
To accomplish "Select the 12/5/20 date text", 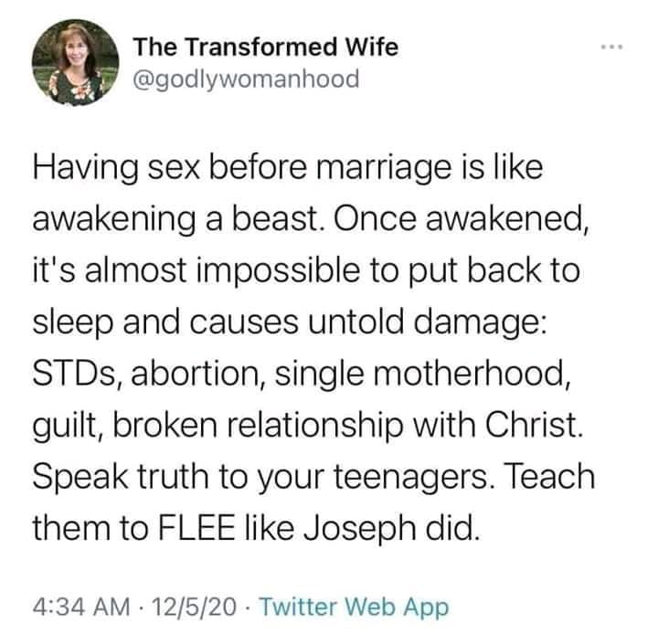I will [195, 607].
